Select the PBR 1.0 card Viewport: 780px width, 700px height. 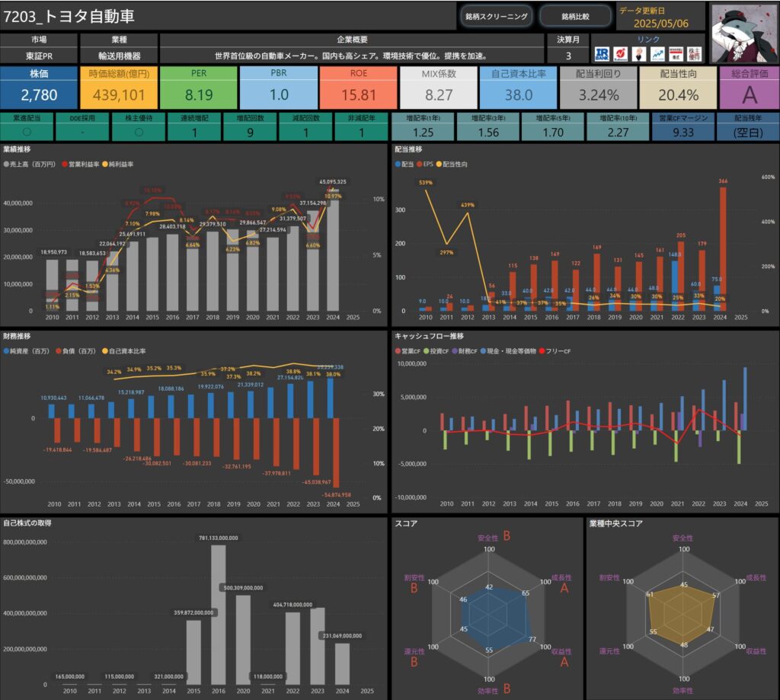click(279, 88)
